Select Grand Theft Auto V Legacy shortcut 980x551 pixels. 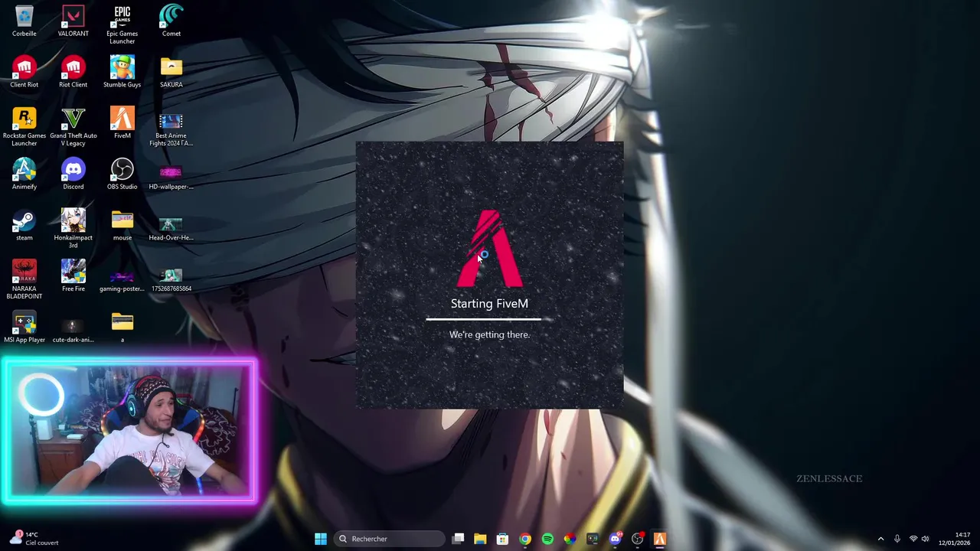pos(73,127)
